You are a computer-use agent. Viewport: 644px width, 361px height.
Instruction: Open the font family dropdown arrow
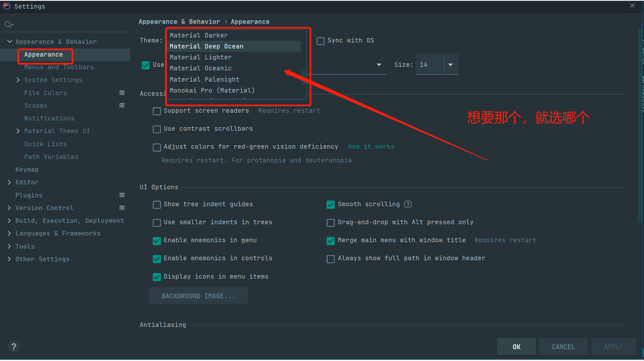pyautogui.click(x=379, y=65)
